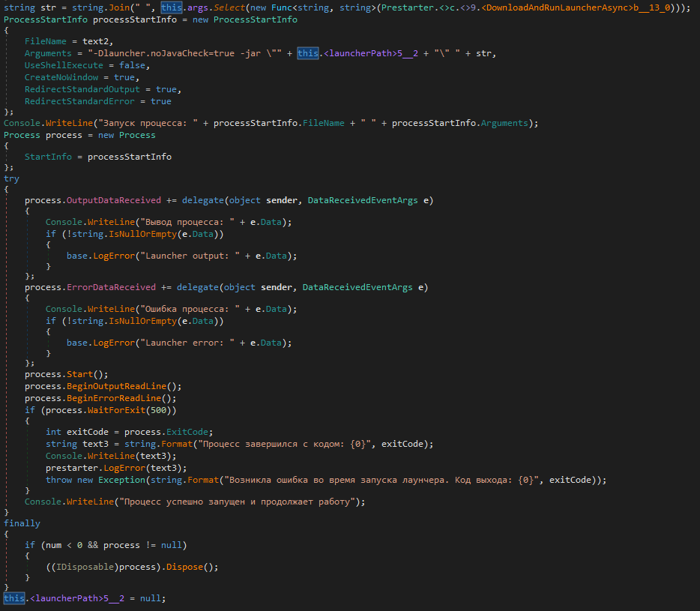This screenshot has height=611, width=700.
Task: Click the RedirectStandardError property
Action: pyautogui.click(x=79, y=101)
